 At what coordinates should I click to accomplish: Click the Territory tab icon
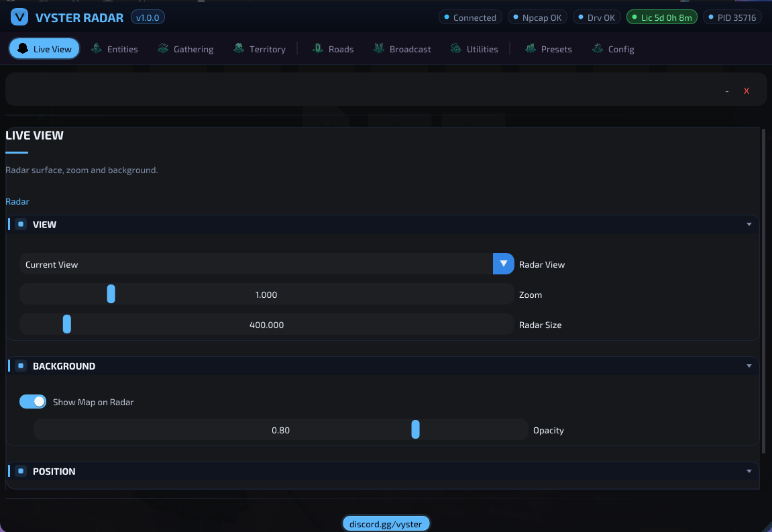pyautogui.click(x=239, y=48)
